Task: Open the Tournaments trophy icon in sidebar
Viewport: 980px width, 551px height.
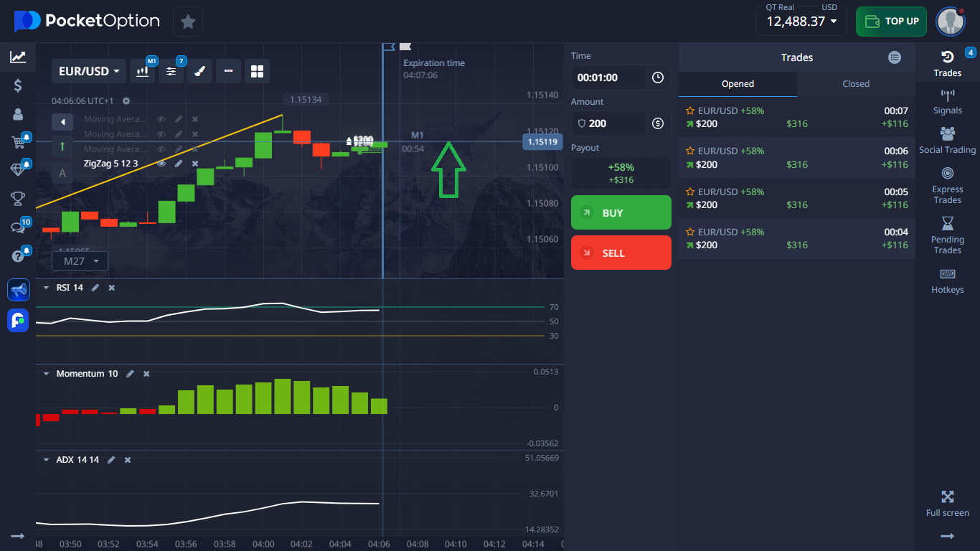Action: point(18,199)
